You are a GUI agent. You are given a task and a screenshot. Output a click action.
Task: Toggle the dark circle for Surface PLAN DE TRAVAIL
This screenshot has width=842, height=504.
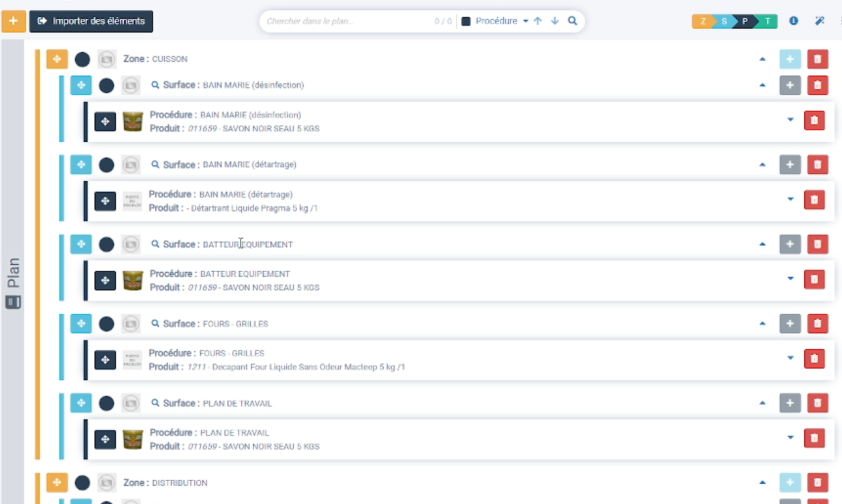tap(106, 403)
